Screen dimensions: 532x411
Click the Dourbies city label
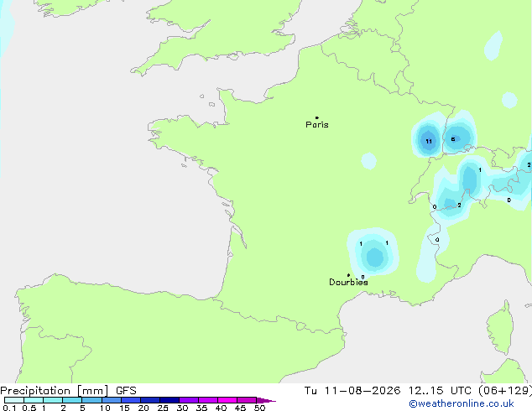pos(348,282)
